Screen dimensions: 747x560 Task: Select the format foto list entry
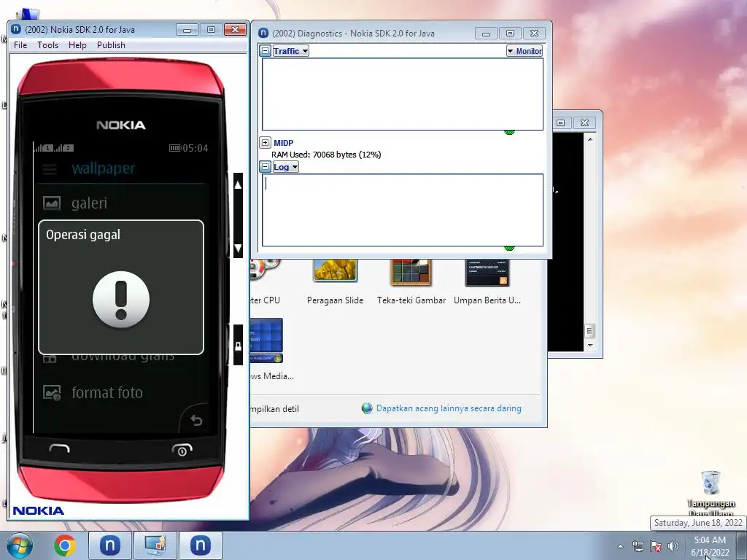(120, 392)
